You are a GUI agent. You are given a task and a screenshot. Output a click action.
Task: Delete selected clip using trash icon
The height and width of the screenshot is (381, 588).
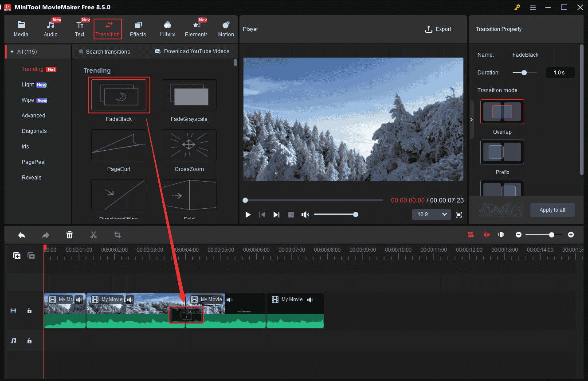[70, 234]
